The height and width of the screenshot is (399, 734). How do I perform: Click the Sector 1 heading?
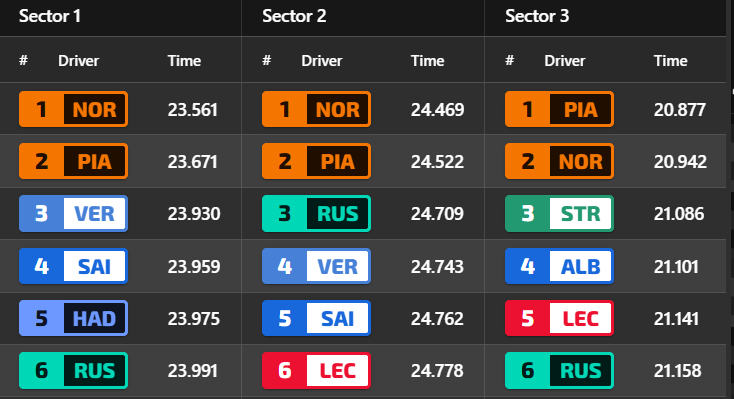click(x=50, y=16)
